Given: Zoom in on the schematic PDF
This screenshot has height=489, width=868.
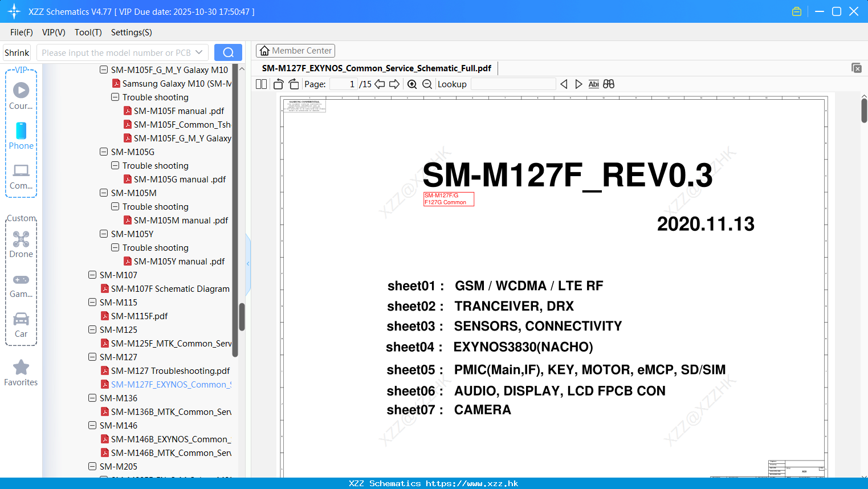Looking at the screenshot, I should tap(412, 84).
